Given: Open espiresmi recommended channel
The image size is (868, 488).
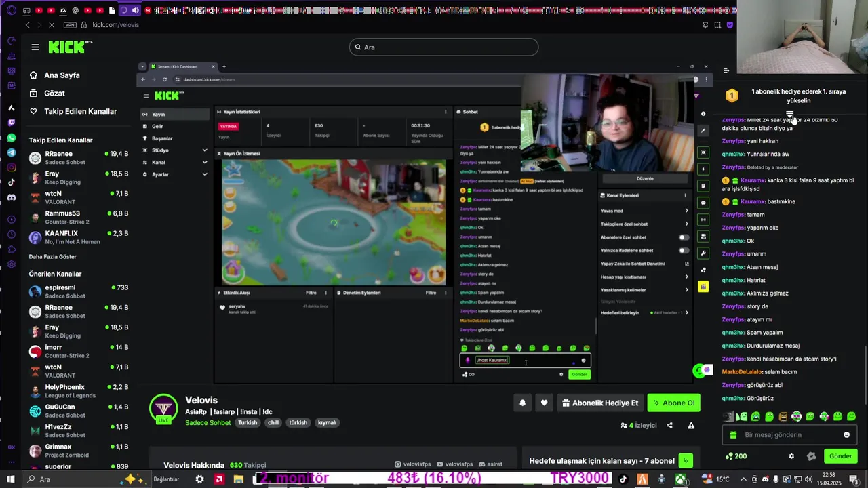Looking at the screenshot, I should (78, 291).
